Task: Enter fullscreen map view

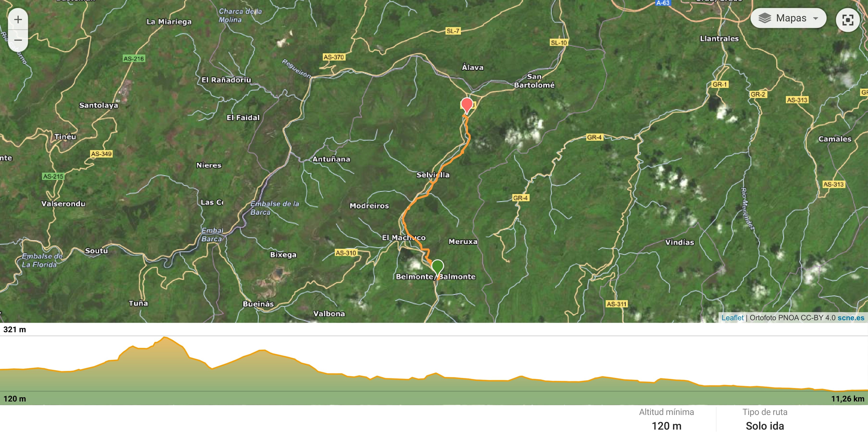Action: [847, 20]
